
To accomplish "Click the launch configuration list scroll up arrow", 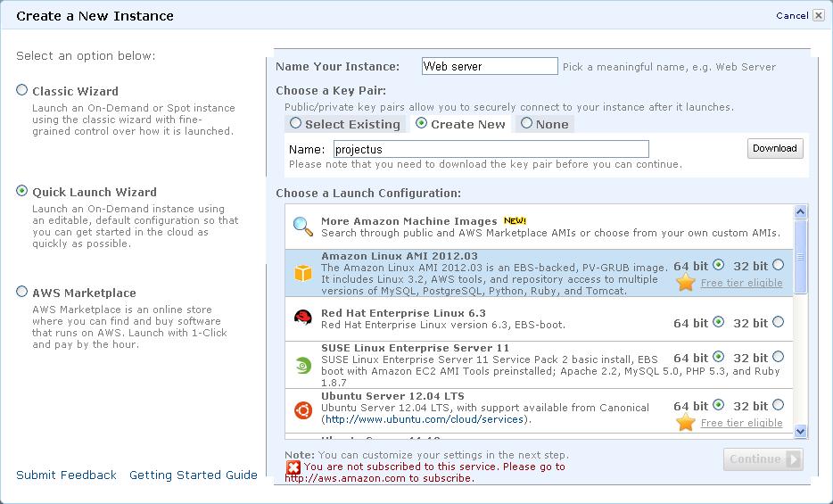I will 801,212.
